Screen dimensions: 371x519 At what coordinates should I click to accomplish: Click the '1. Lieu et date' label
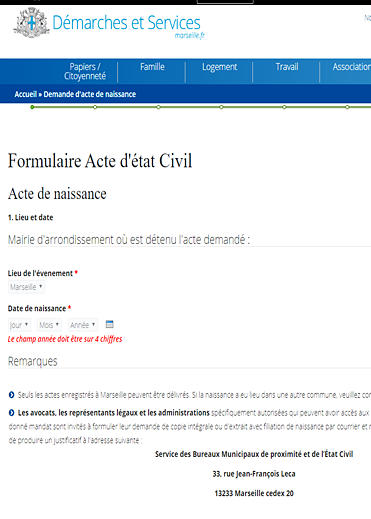(x=30, y=218)
